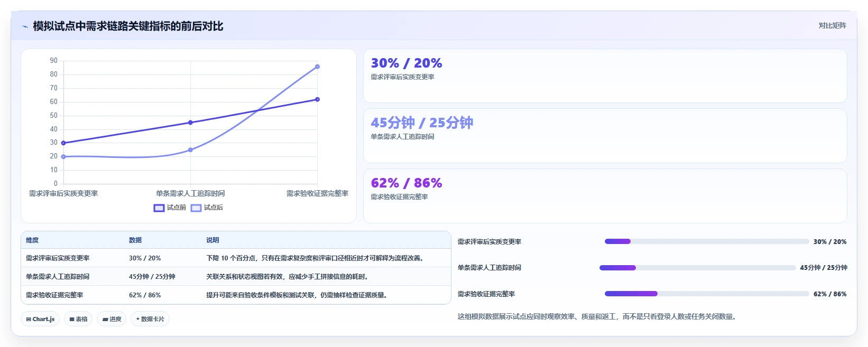The height and width of the screenshot is (347, 868).
Task: Click chart x-axis label 需求验收证据完整率
Action: click(317, 194)
